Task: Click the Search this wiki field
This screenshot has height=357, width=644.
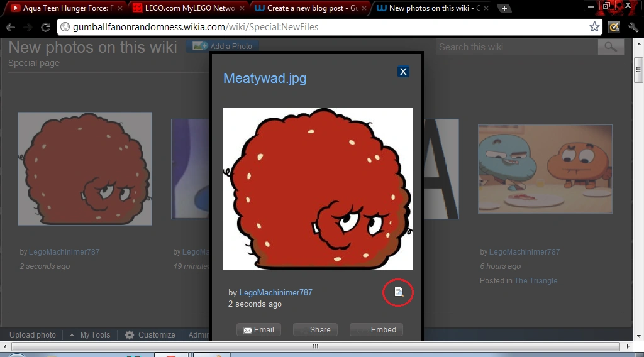Action: click(x=517, y=47)
